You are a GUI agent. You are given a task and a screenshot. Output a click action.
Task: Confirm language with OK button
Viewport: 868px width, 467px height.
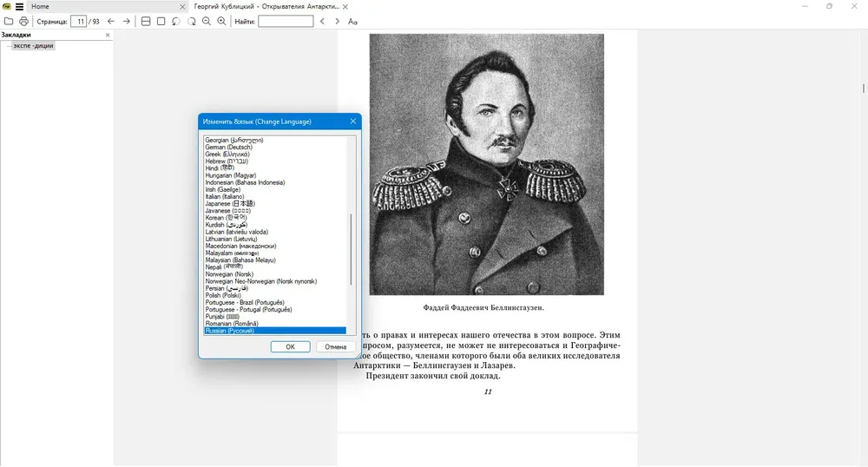[290, 346]
